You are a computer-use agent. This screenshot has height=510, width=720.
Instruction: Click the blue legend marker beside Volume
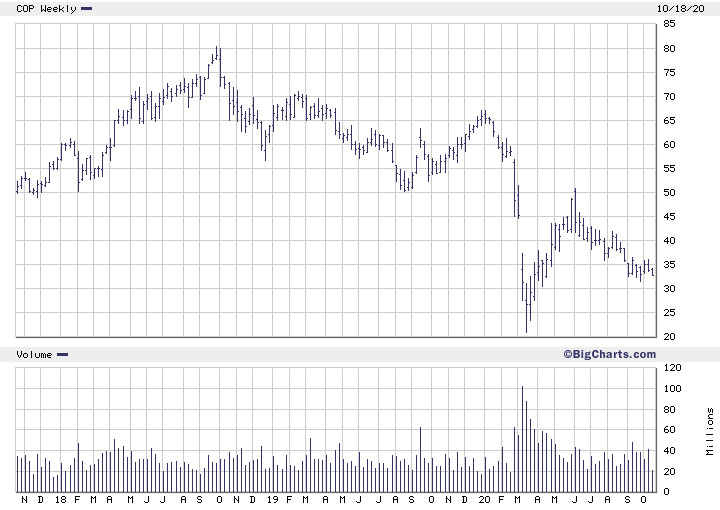[62, 354]
